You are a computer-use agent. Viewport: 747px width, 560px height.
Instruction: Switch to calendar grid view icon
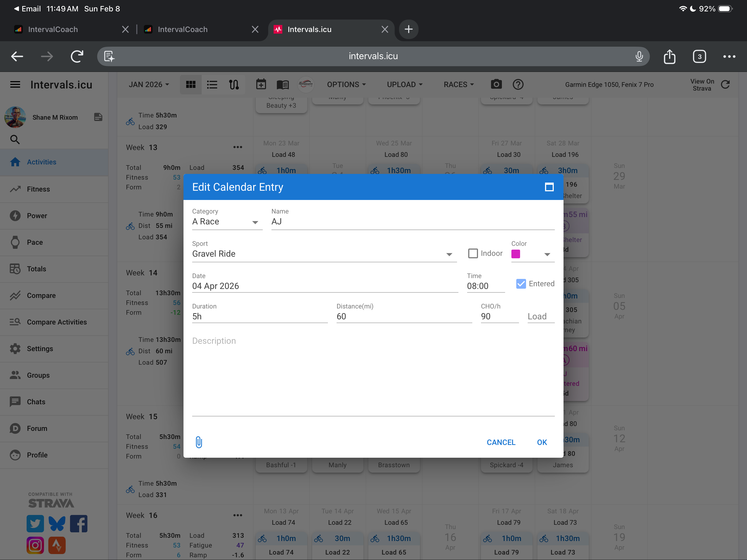tap(191, 84)
